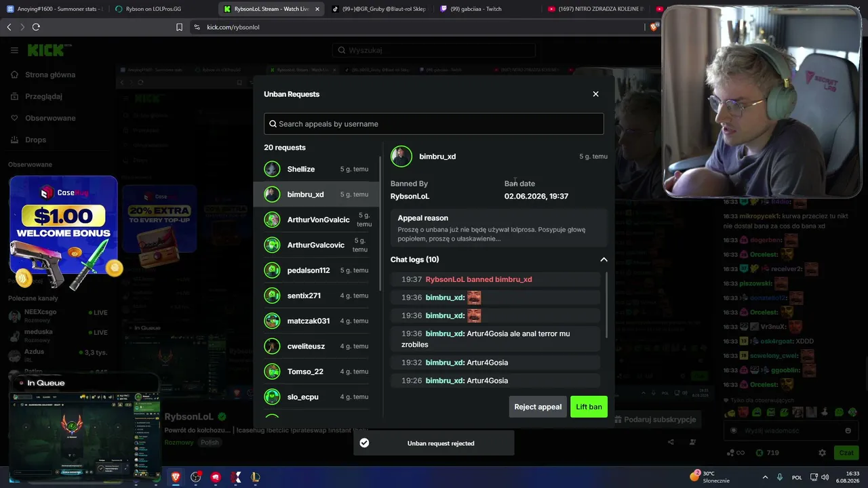Viewport: 868px width, 488px height.
Task: Select the cweliteusz unban request
Action: point(316,346)
